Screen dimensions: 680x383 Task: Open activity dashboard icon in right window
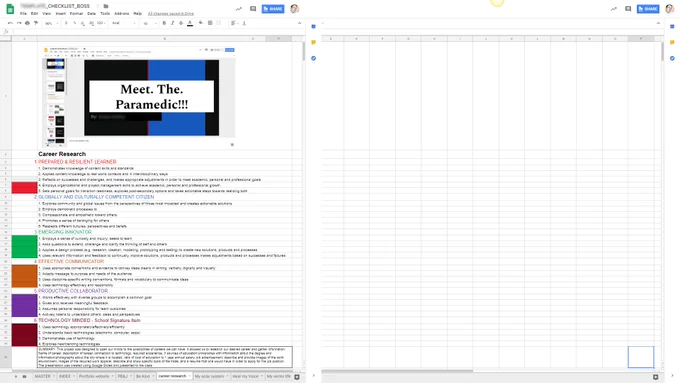click(x=614, y=9)
